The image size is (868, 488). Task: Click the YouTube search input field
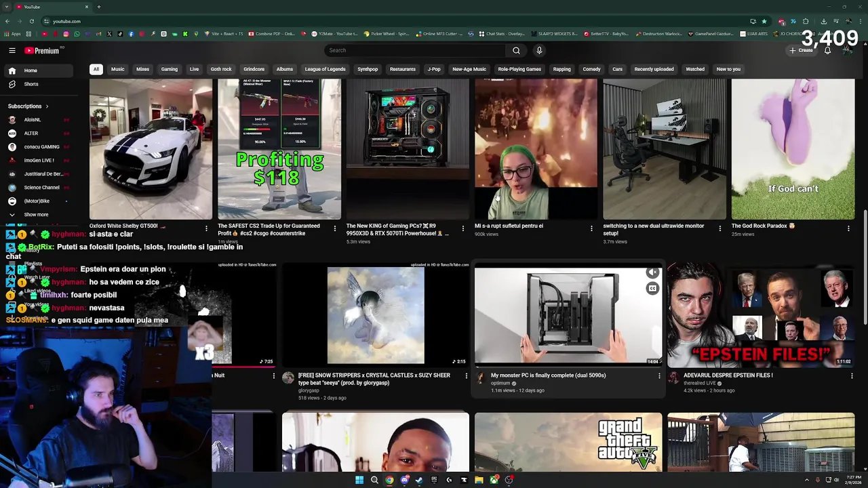coord(415,50)
